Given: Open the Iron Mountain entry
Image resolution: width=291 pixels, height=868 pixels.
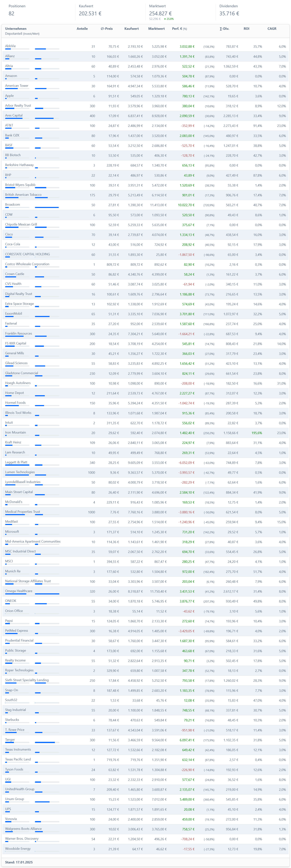Looking at the screenshot, I should (x=16, y=432).
